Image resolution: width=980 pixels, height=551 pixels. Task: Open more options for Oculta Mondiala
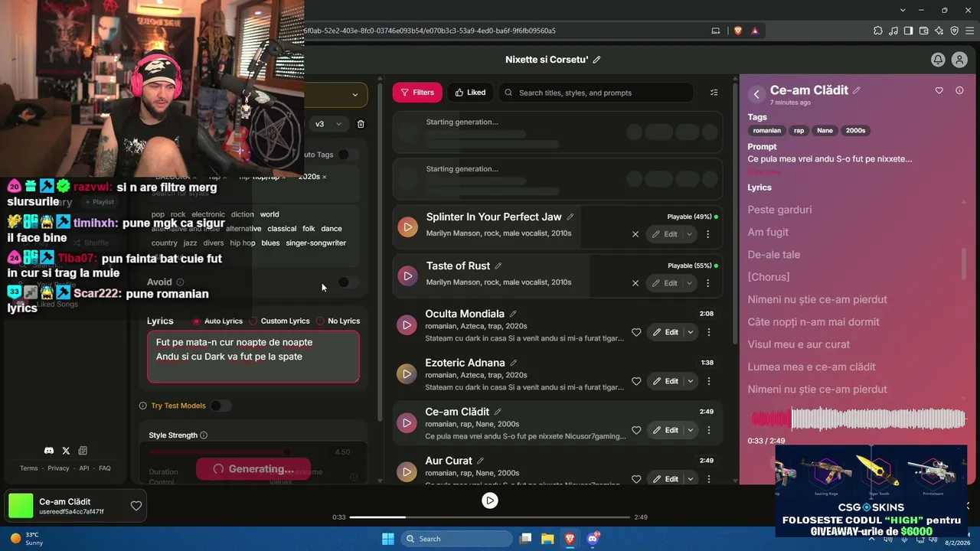coord(708,332)
